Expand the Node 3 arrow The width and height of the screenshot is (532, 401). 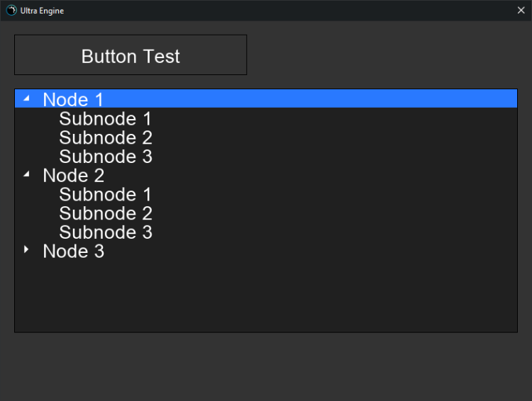pyautogui.click(x=27, y=249)
